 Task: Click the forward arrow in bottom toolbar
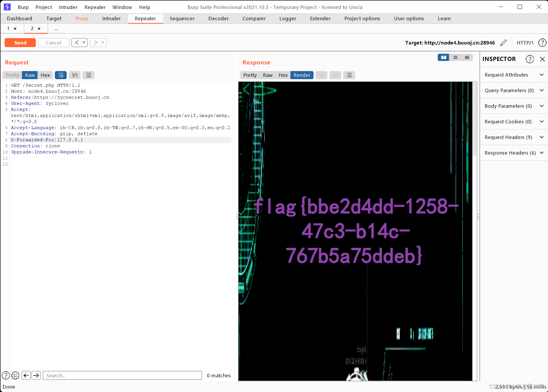[36, 375]
